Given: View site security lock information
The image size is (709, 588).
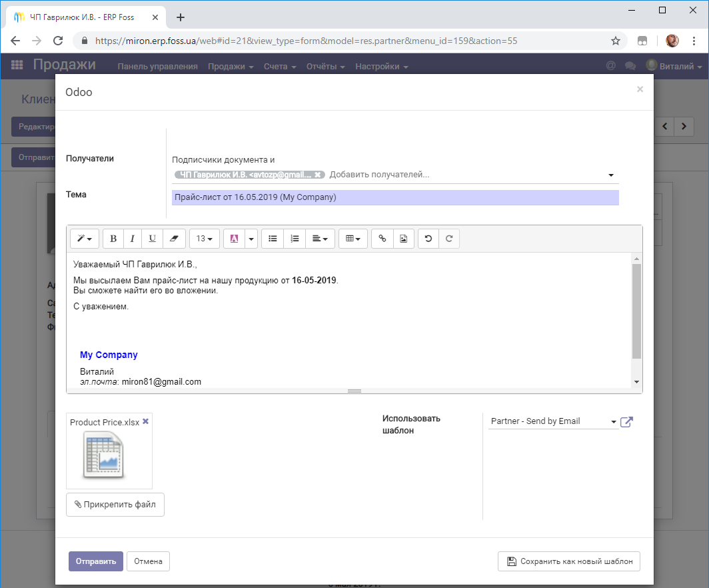Looking at the screenshot, I should 84,41.
